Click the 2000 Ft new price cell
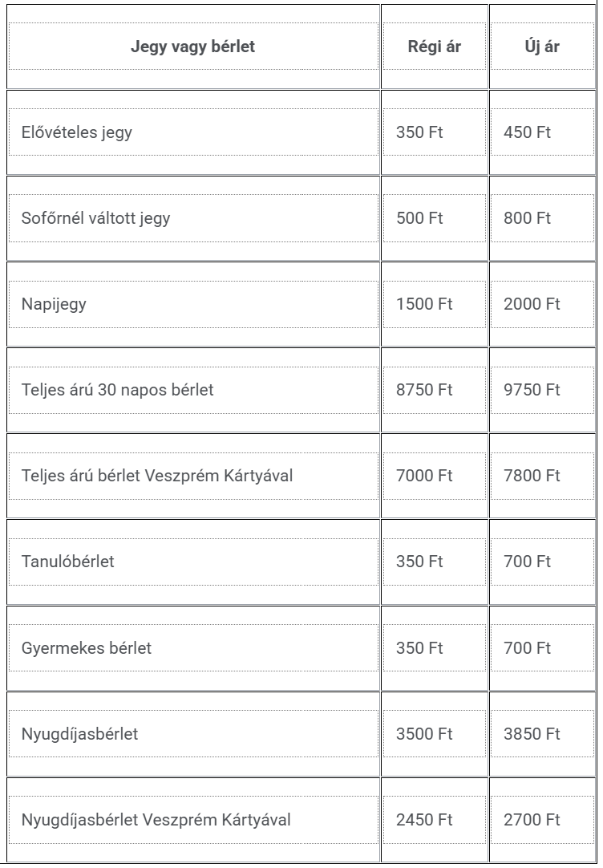The height and width of the screenshot is (868, 603). 542,304
